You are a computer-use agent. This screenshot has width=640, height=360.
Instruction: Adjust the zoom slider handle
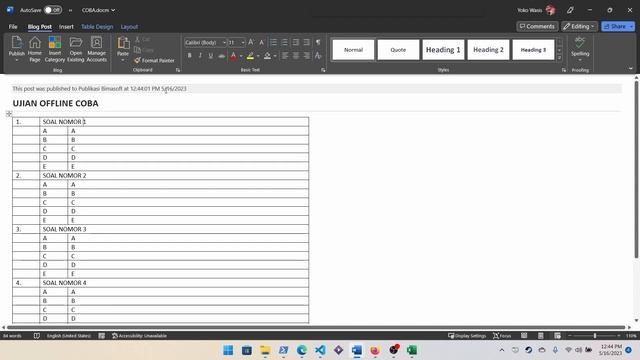(595, 336)
